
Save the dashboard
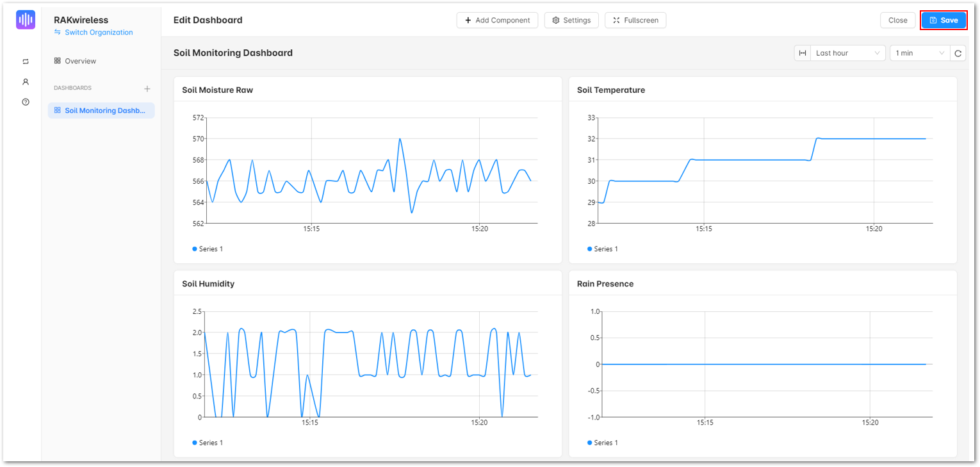coord(943,20)
